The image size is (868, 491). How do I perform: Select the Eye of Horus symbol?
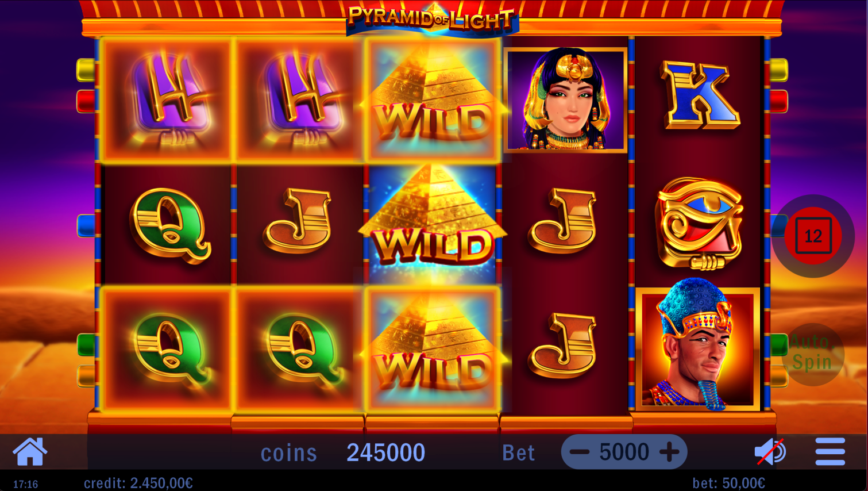pyautogui.click(x=700, y=223)
